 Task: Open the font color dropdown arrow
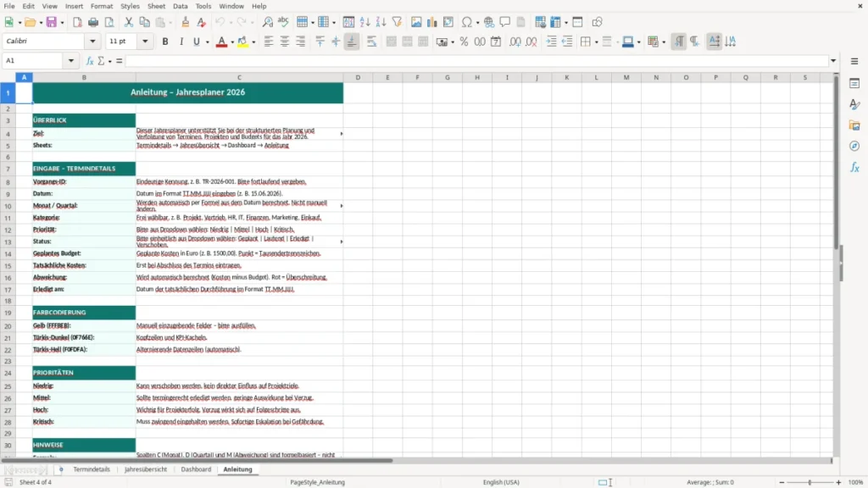(232, 42)
